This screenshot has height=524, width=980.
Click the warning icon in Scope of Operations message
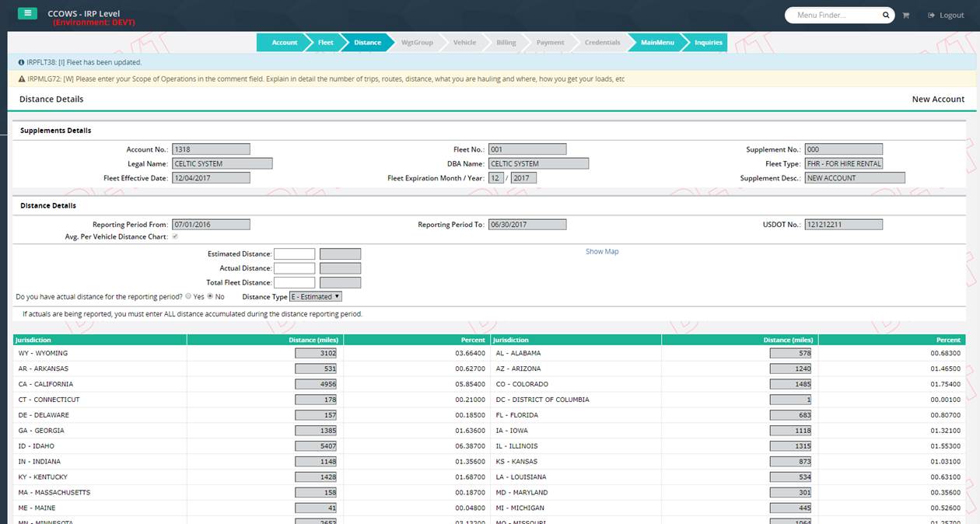[x=21, y=79]
